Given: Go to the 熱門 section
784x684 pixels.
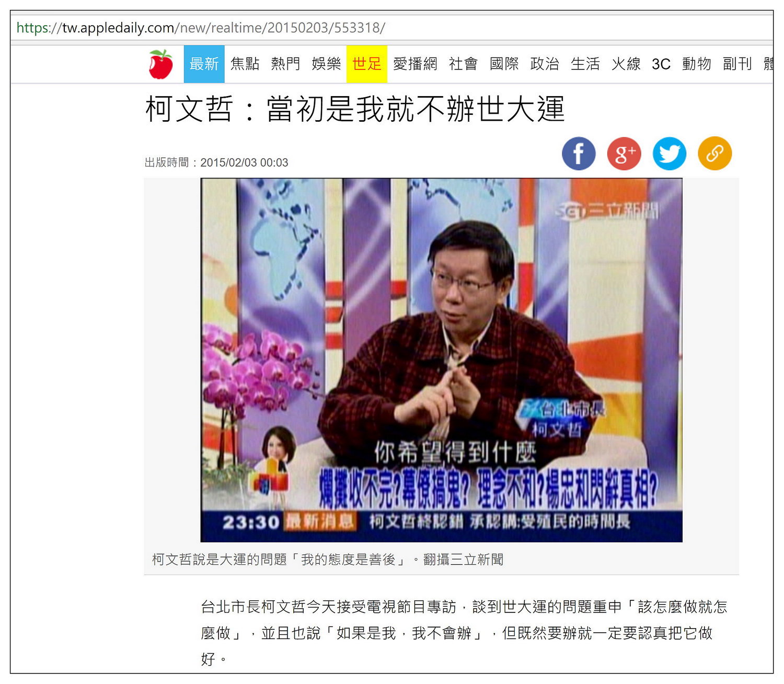Looking at the screenshot, I should (285, 64).
